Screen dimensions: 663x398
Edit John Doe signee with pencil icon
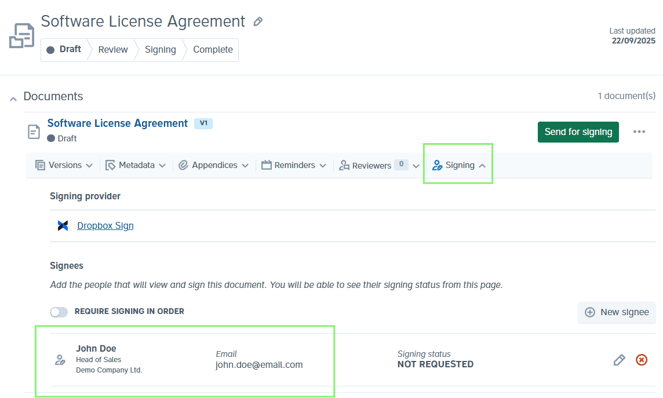(x=619, y=360)
